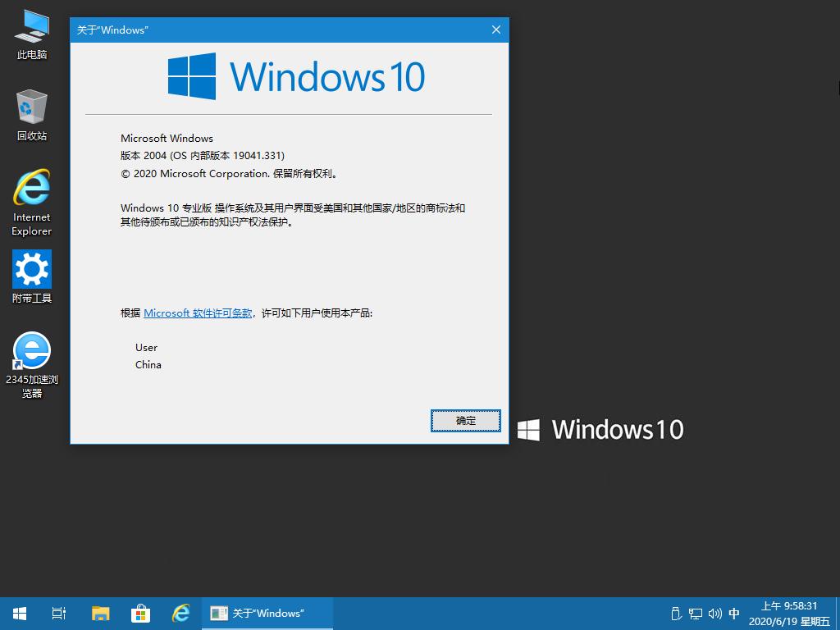Open Task View from the taskbar
This screenshot has height=630, width=840.
59,614
